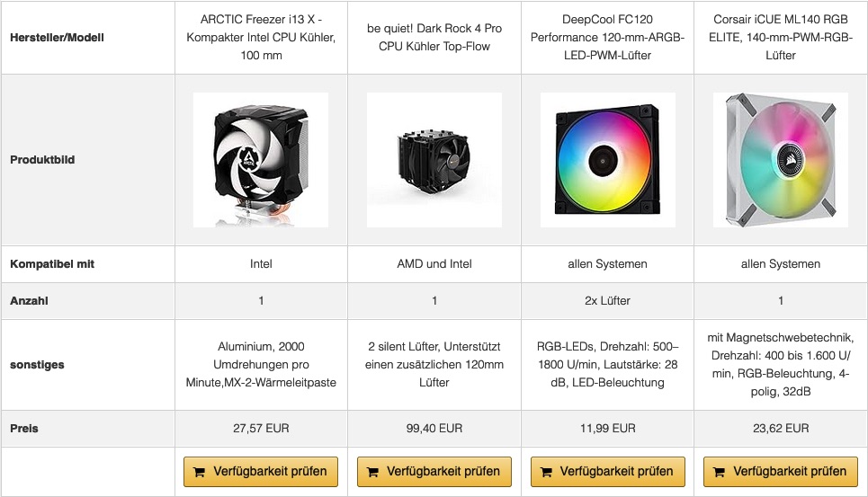Click the Hersteller/Modell row header
This screenshot has width=868, height=497.
(57, 38)
